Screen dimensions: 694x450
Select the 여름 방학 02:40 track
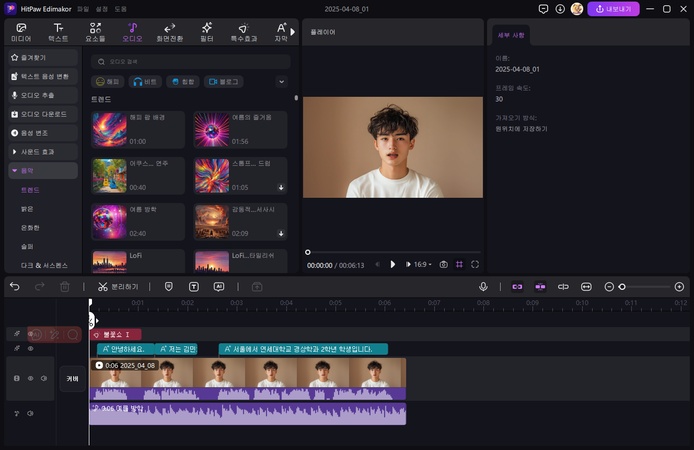pyautogui.click(x=138, y=222)
